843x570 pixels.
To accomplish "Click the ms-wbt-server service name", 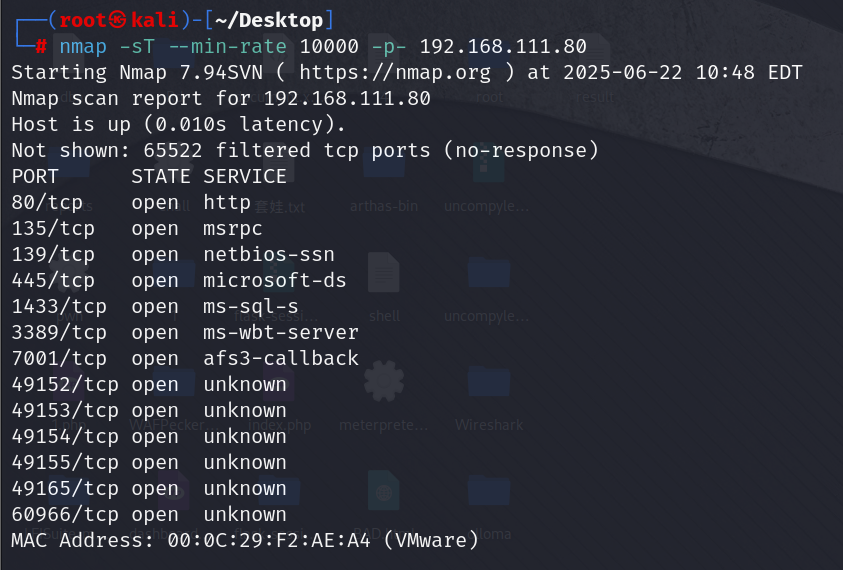I will tap(281, 332).
